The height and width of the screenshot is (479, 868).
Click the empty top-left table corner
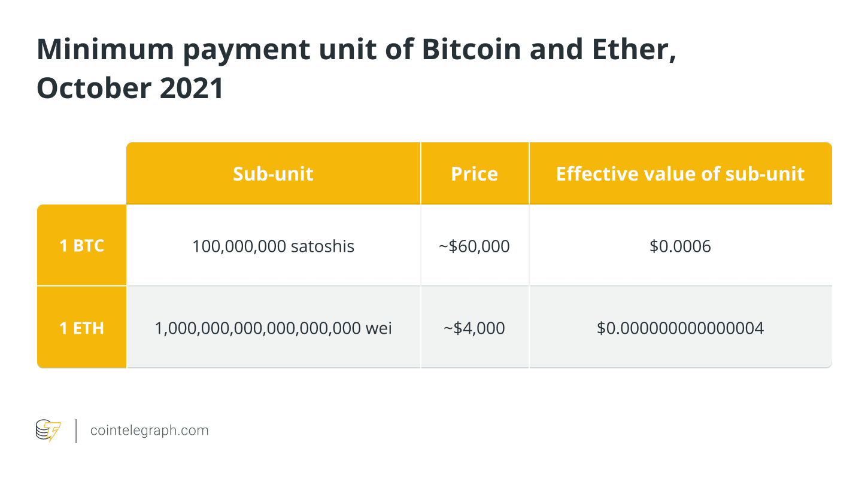82,174
